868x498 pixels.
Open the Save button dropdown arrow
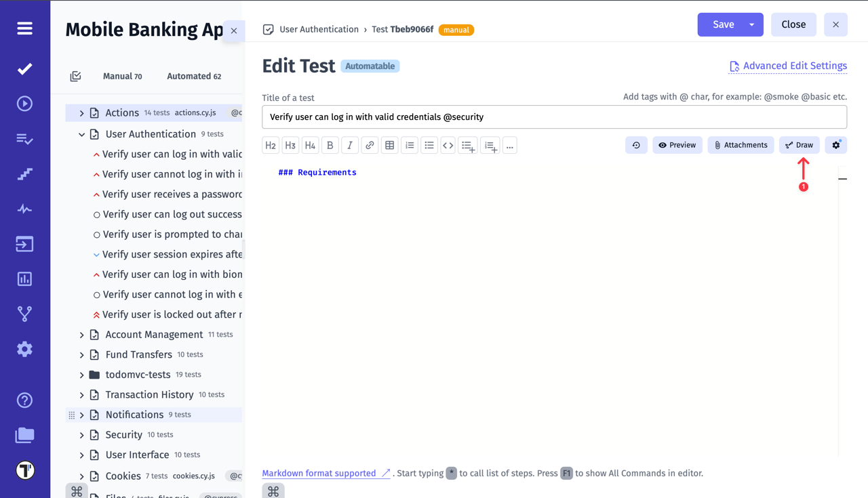[753, 24]
